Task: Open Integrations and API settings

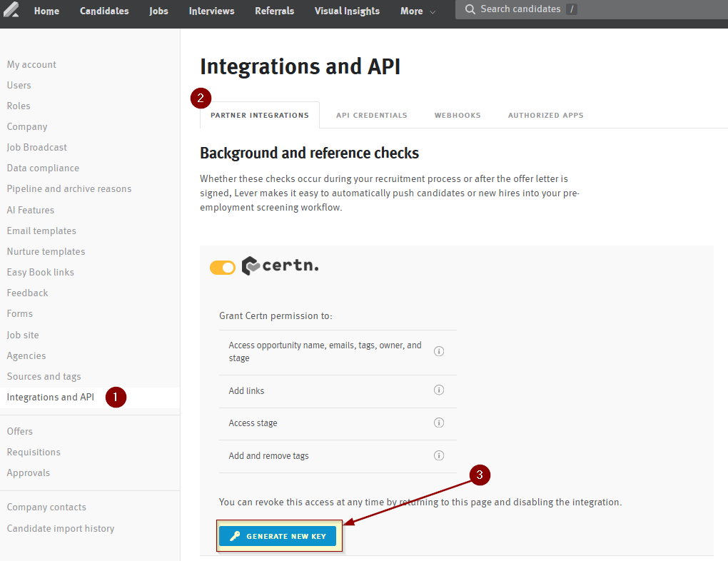Action: [50, 397]
